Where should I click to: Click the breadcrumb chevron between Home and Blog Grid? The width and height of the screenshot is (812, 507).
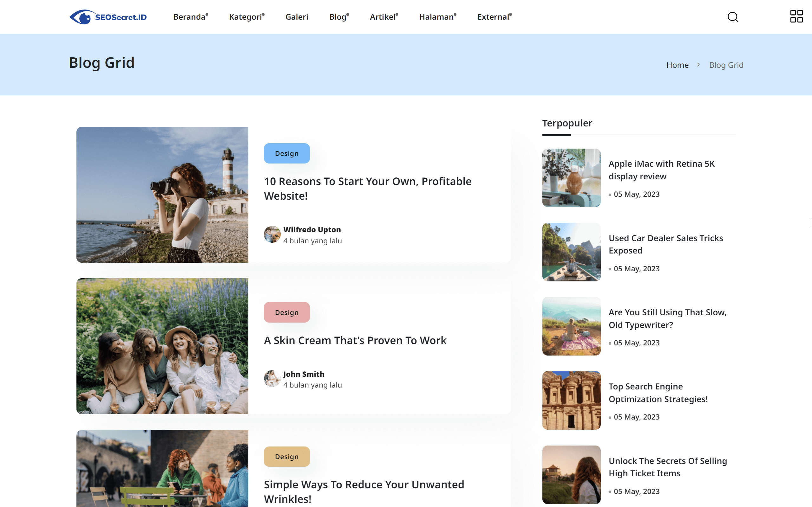(x=698, y=64)
